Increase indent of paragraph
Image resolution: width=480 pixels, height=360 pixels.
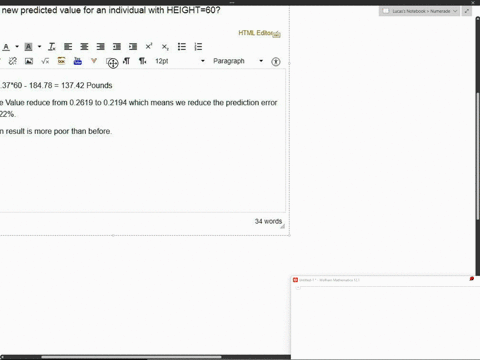[x=133, y=47]
